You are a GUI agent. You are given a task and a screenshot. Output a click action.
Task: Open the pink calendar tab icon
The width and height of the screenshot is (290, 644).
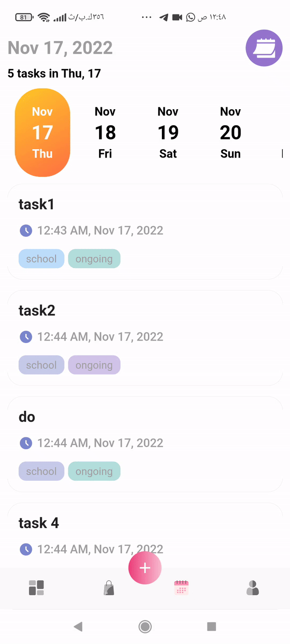181,588
